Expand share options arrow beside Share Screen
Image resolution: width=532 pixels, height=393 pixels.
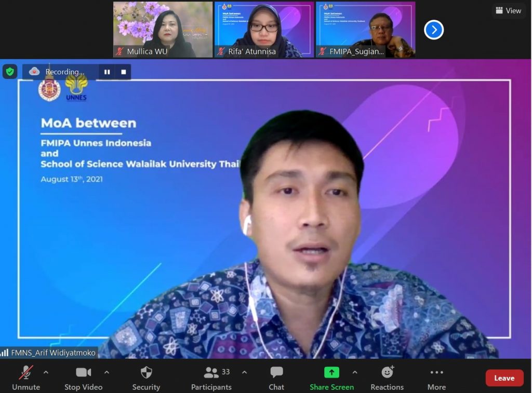355,372
